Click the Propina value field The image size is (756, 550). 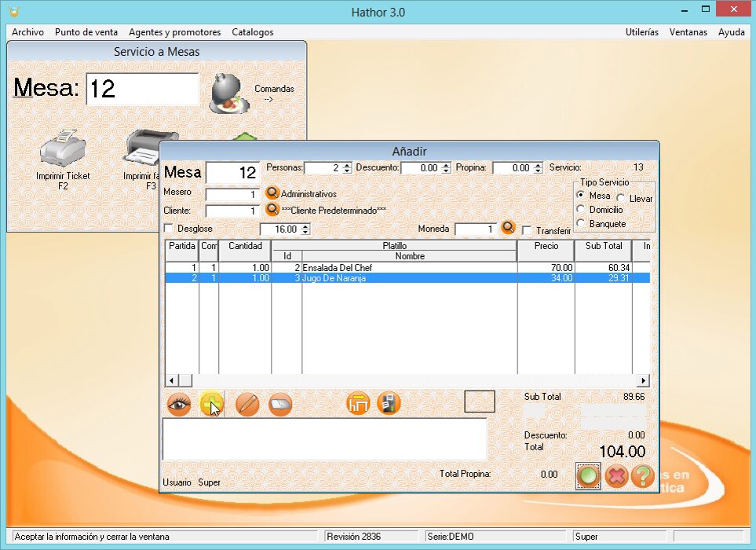click(x=513, y=168)
